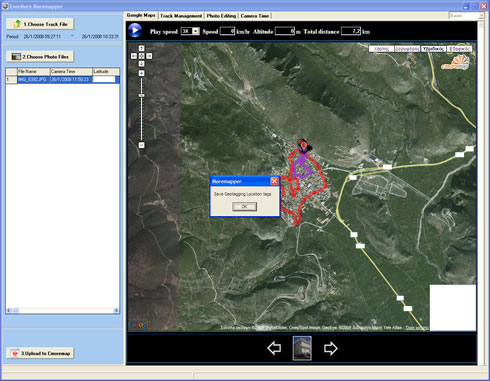Image resolution: width=490 pixels, height=381 pixels.
Task: Show the next photo with the right arrow
Action: tap(330, 348)
